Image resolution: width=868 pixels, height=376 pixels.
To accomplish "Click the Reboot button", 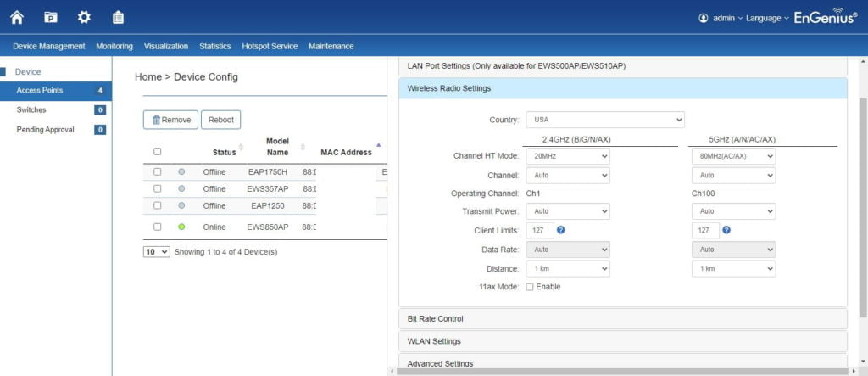I will [x=221, y=120].
